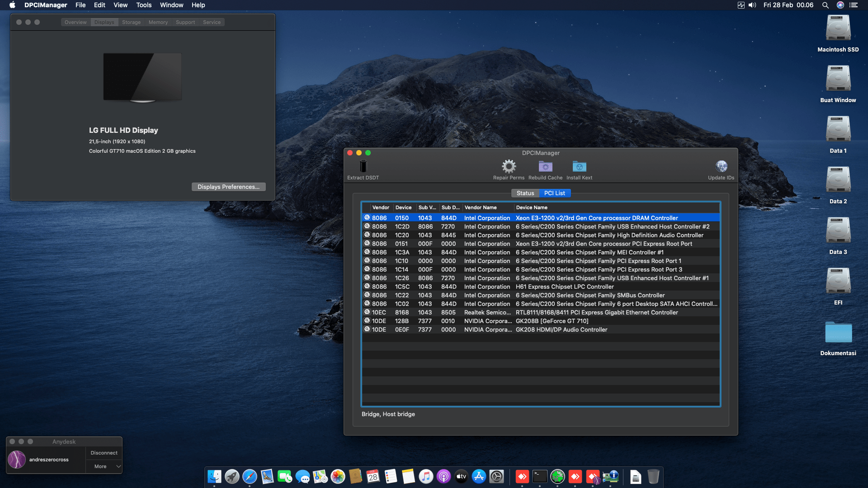868x488 pixels.
Task: Click the Vendor Name column header
Action: point(488,207)
